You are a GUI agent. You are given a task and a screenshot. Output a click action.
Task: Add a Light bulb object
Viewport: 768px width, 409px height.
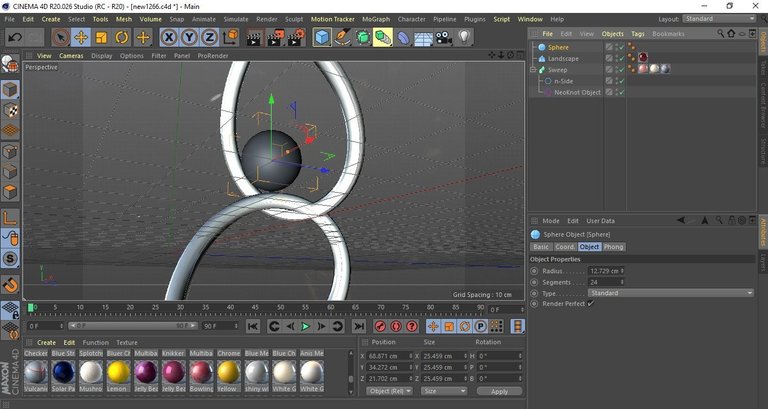click(464, 37)
